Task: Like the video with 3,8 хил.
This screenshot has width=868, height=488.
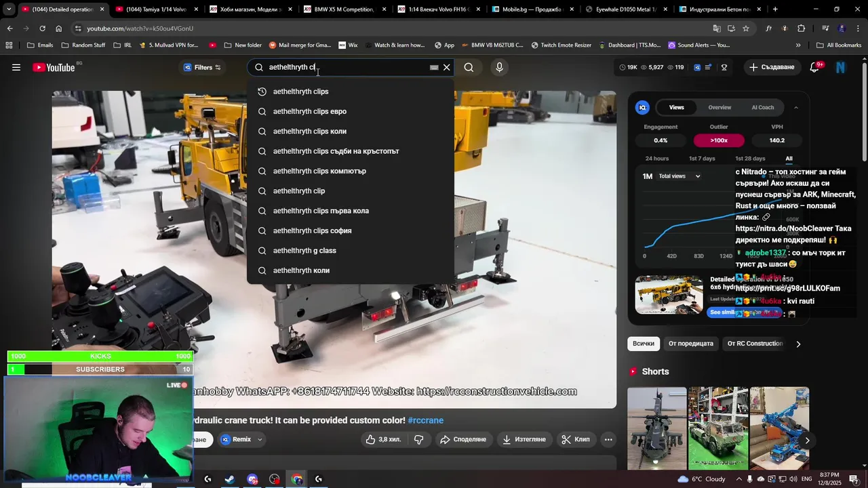Action: [x=383, y=439]
